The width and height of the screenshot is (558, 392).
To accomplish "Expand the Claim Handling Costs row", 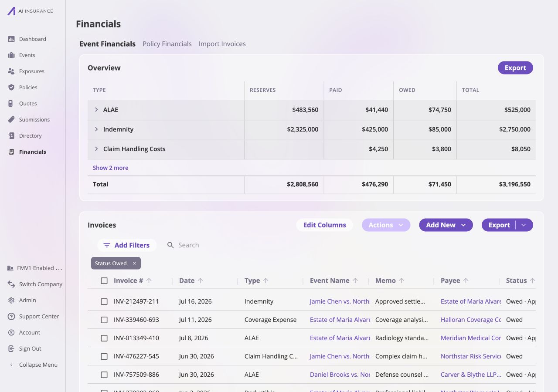I will pyautogui.click(x=96, y=149).
